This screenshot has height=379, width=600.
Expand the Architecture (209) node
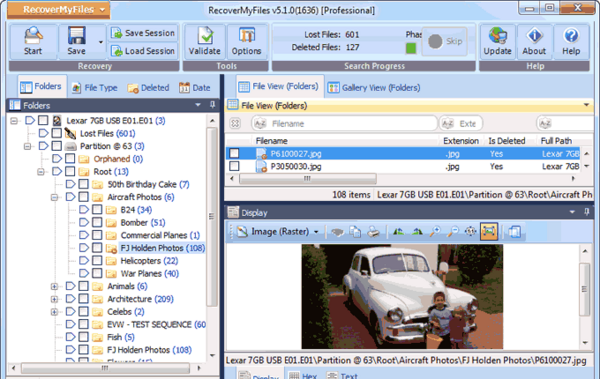[x=54, y=299]
